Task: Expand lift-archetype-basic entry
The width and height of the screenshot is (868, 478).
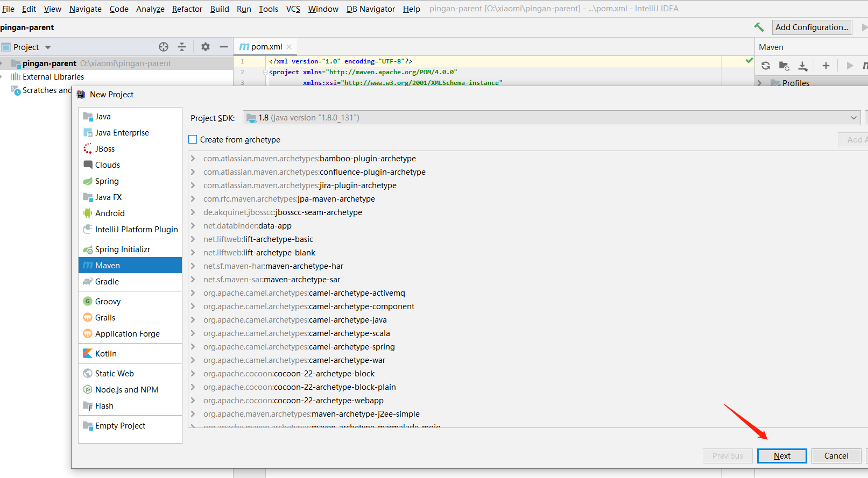Action: (193, 239)
